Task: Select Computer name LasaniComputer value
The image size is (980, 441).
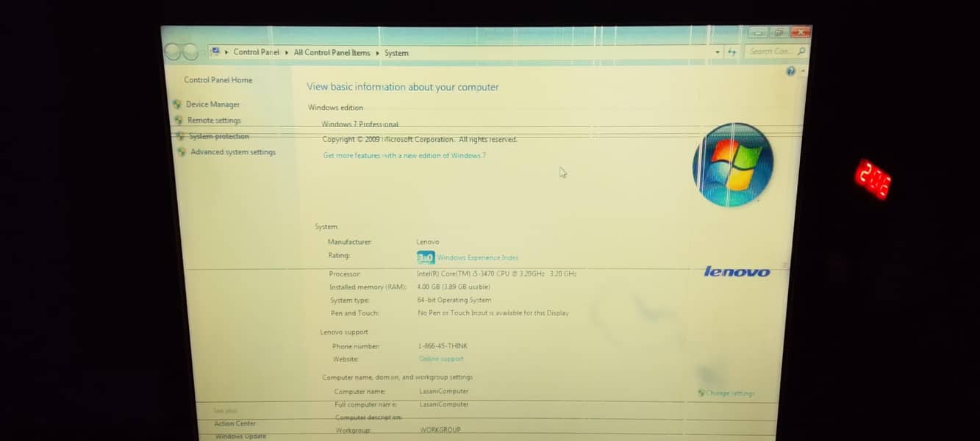Action: [x=443, y=392]
